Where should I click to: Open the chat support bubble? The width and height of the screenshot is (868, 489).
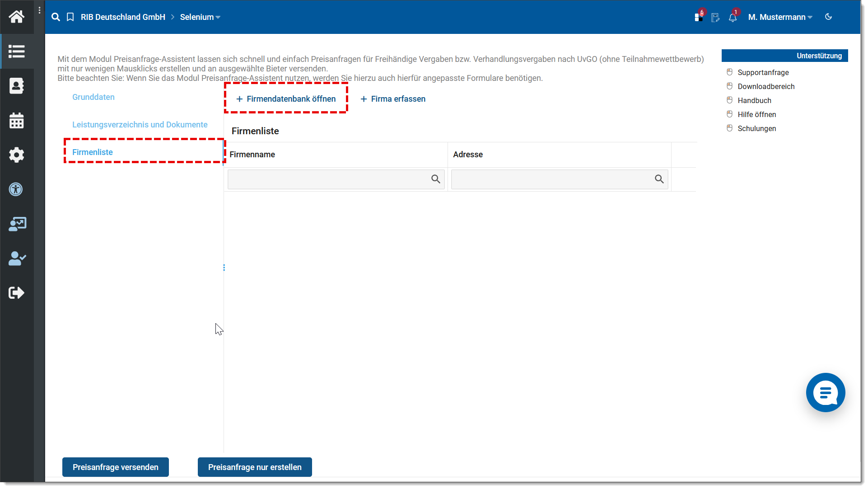tap(825, 392)
